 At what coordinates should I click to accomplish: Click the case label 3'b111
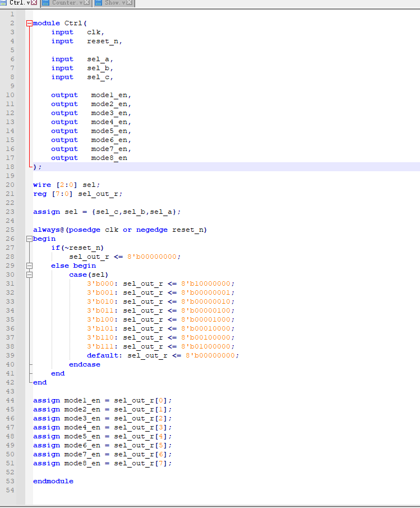(x=100, y=347)
